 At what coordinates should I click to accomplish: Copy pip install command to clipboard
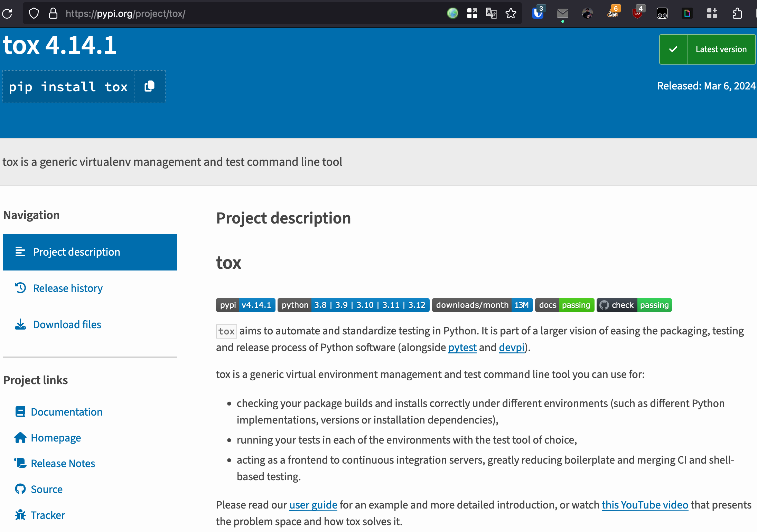click(149, 86)
